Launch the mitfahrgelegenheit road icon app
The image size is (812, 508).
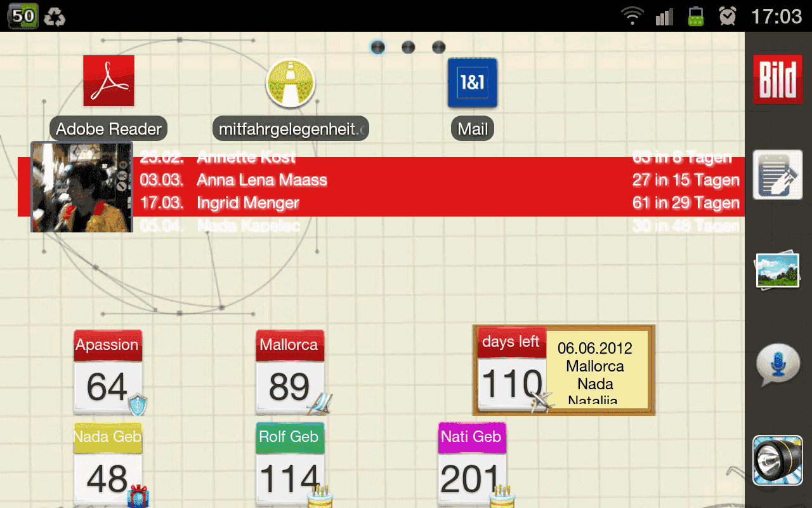point(291,83)
